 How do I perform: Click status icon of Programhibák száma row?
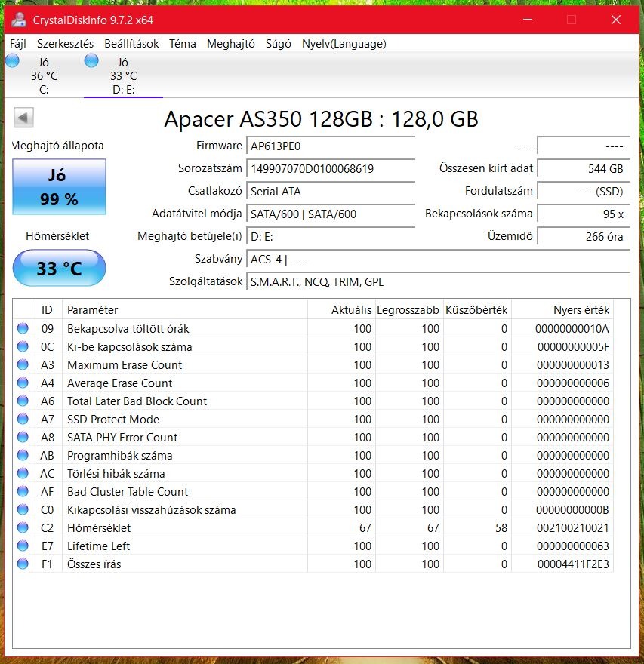pyautogui.click(x=23, y=455)
